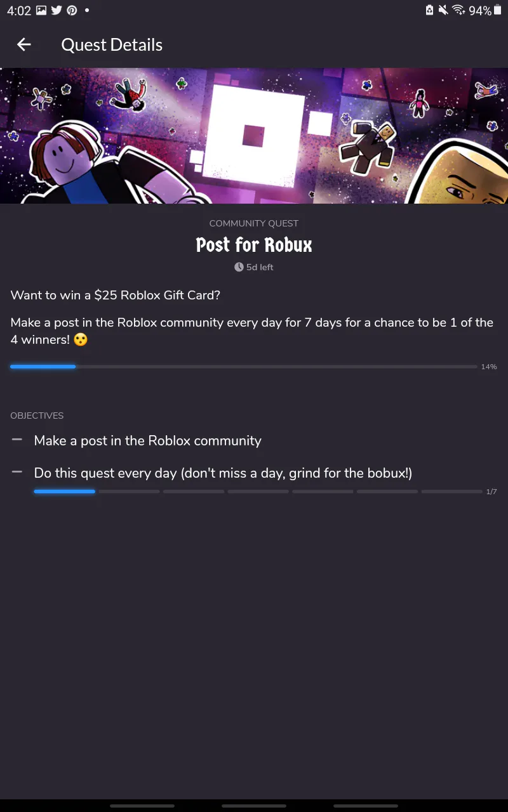This screenshot has height=812, width=508.
Task: Tap the center navigation bar handle
Action: [254, 806]
